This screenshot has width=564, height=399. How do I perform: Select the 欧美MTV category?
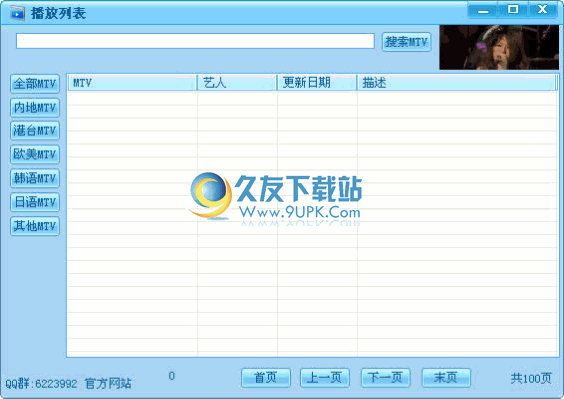[x=35, y=154]
